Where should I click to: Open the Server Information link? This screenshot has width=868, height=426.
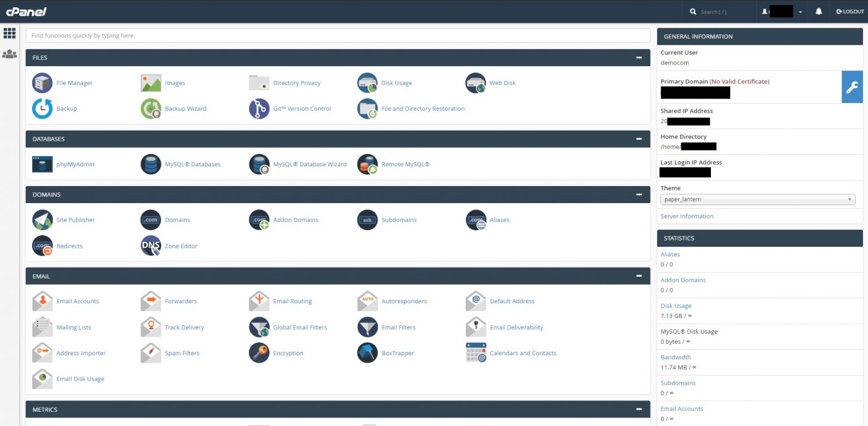687,216
